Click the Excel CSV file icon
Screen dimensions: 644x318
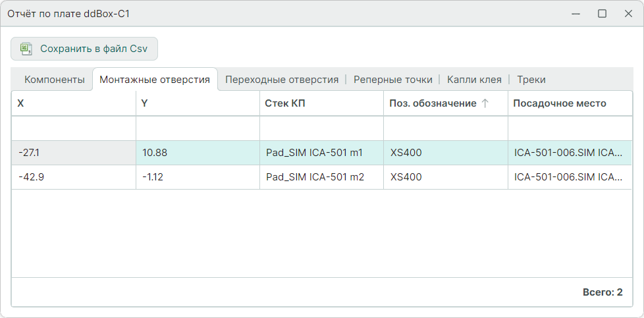point(26,49)
